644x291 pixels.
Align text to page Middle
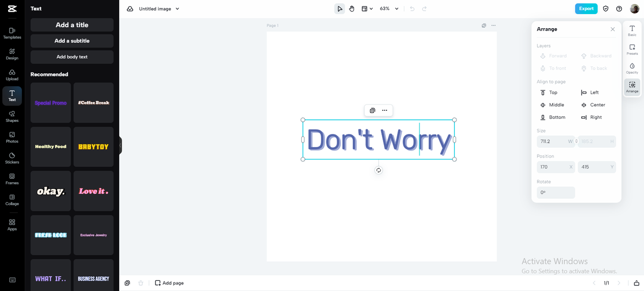tap(552, 105)
